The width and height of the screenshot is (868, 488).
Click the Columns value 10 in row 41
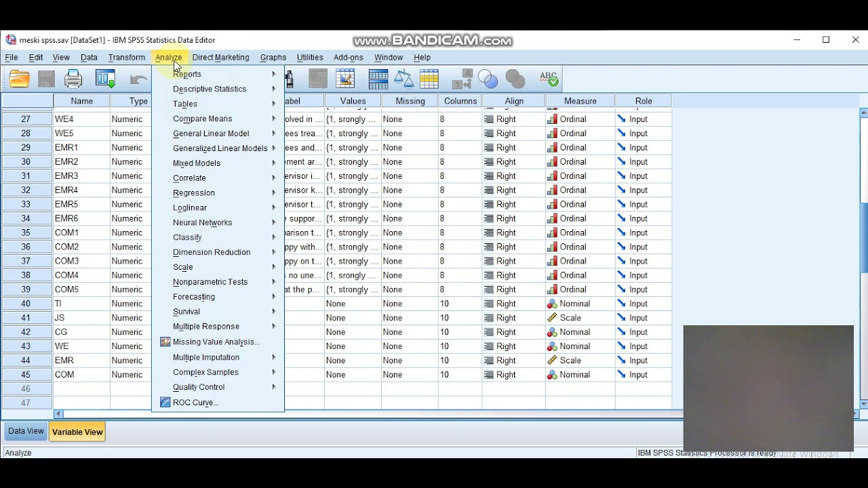click(460, 318)
